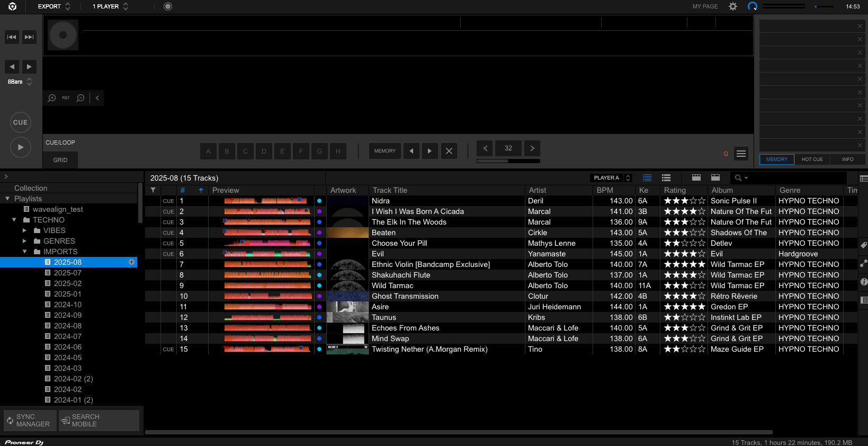Click the preview waveform of Wild Tarmac
This screenshot has width=868, height=446.
[x=267, y=286]
